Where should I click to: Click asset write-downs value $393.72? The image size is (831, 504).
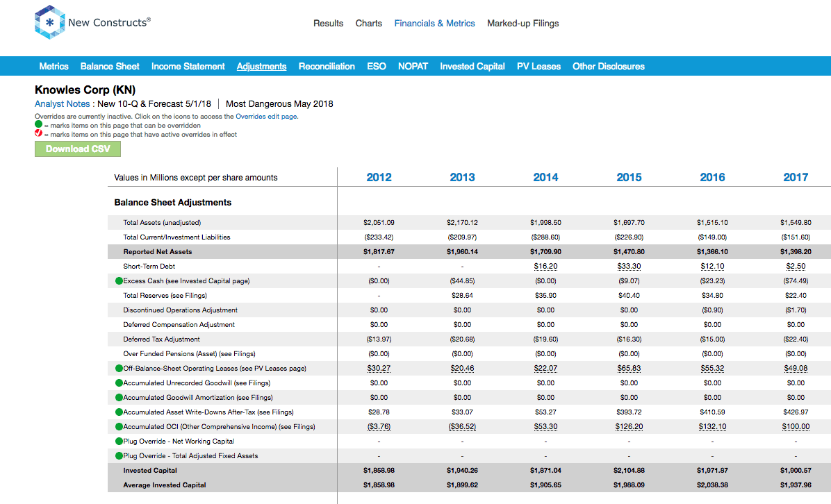(629, 412)
